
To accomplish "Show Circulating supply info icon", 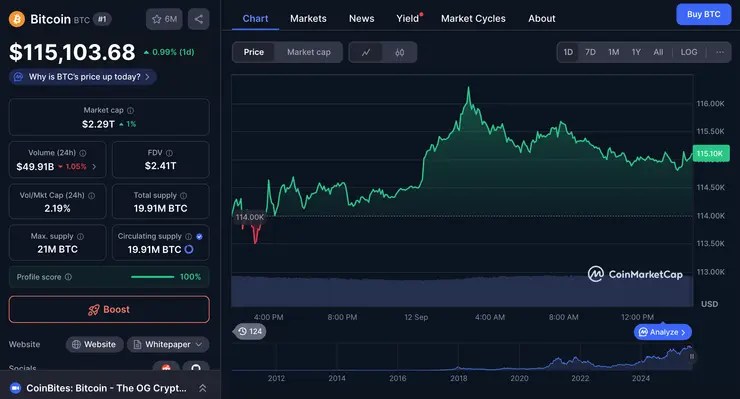I will point(188,236).
